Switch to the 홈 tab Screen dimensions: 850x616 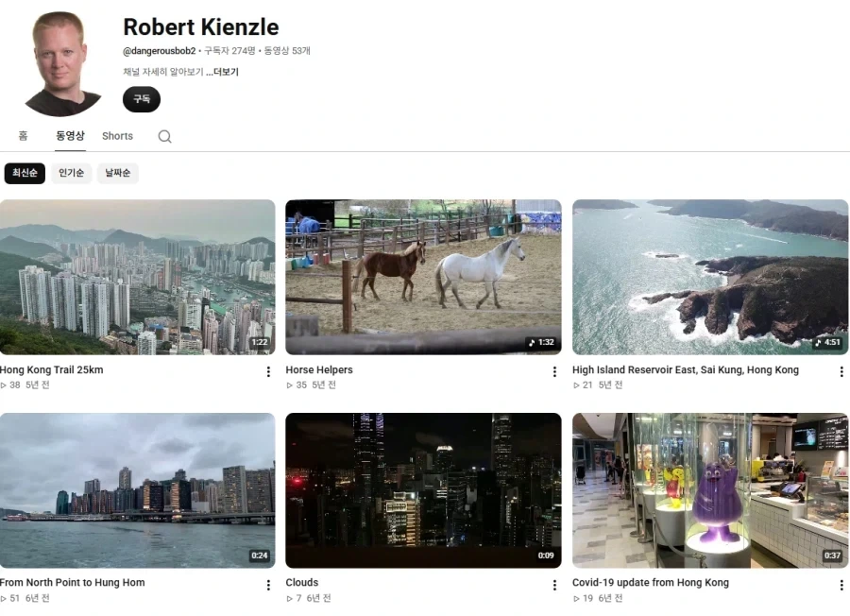23,135
